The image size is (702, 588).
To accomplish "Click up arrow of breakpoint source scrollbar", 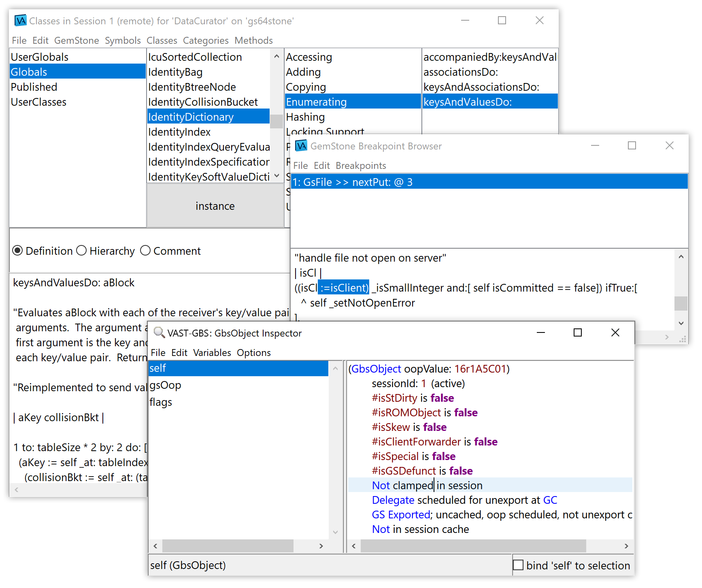I will 681,256.
